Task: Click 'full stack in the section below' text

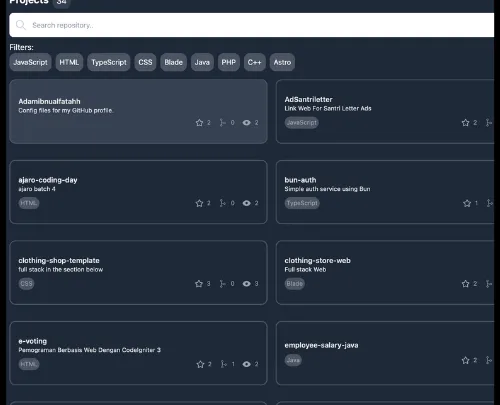Action: point(61,269)
